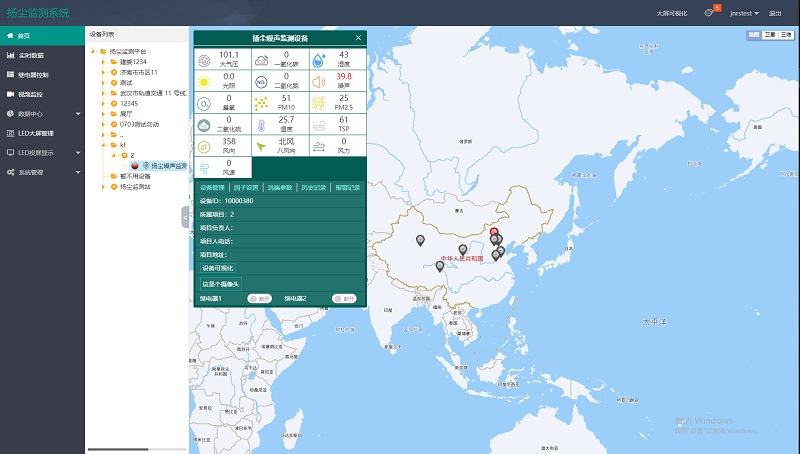Click the red highlighted device marker on map

pyautogui.click(x=493, y=232)
